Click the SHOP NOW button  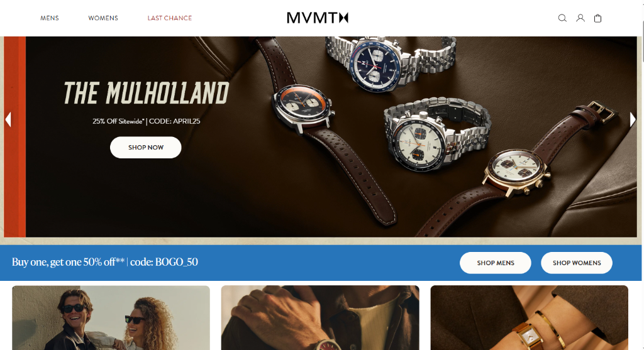pos(146,147)
